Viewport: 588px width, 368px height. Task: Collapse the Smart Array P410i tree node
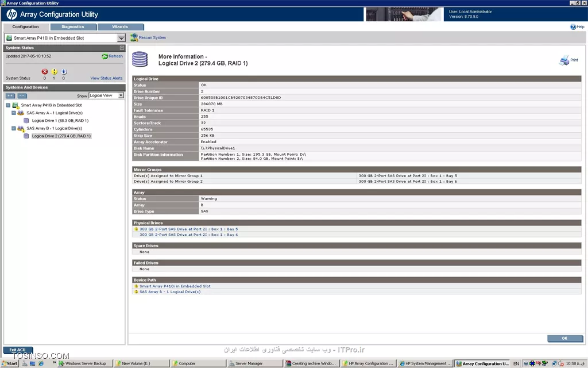pos(8,106)
